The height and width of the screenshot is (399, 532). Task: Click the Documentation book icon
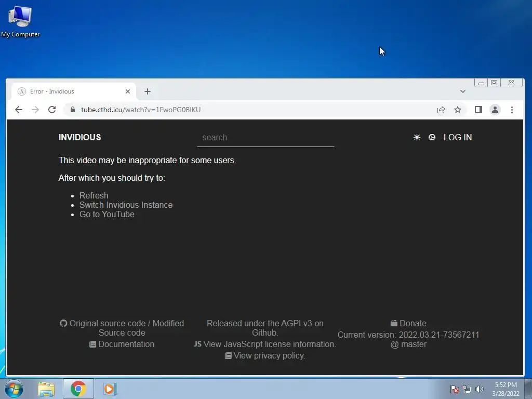[x=92, y=344]
